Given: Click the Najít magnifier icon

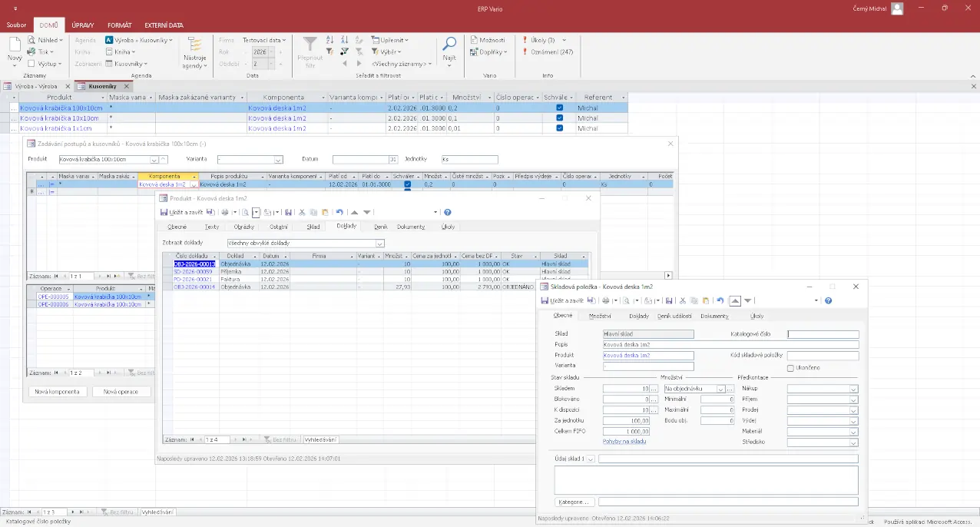Looking at the screenshot, I should point(449,45).
